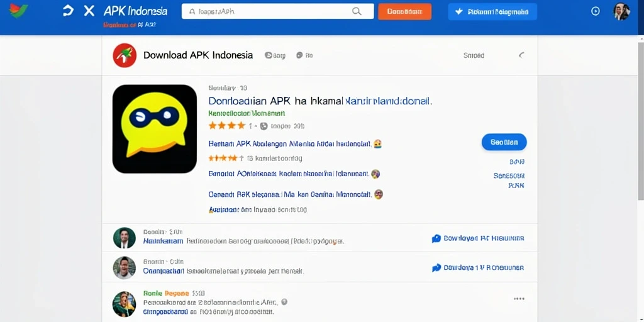Open the third row avatar with green background
The width and height of the screenshot is (644, 322).
pos(125,304)
